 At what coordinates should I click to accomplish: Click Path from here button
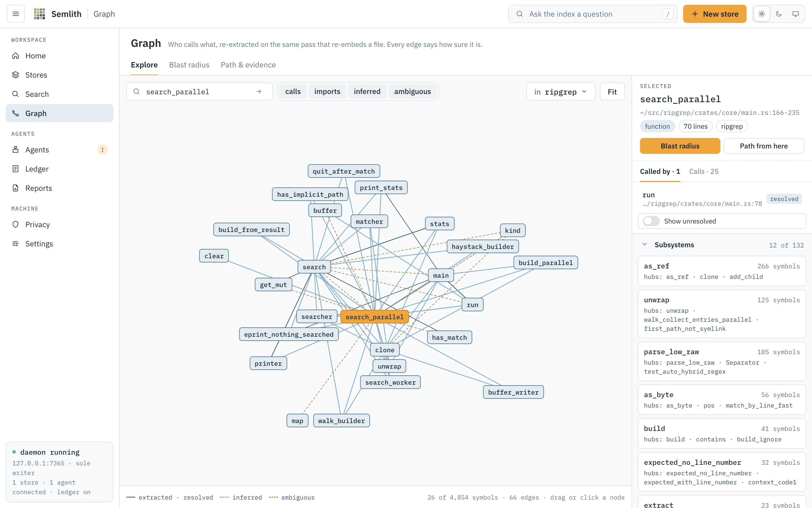click(x=764, y=146)
